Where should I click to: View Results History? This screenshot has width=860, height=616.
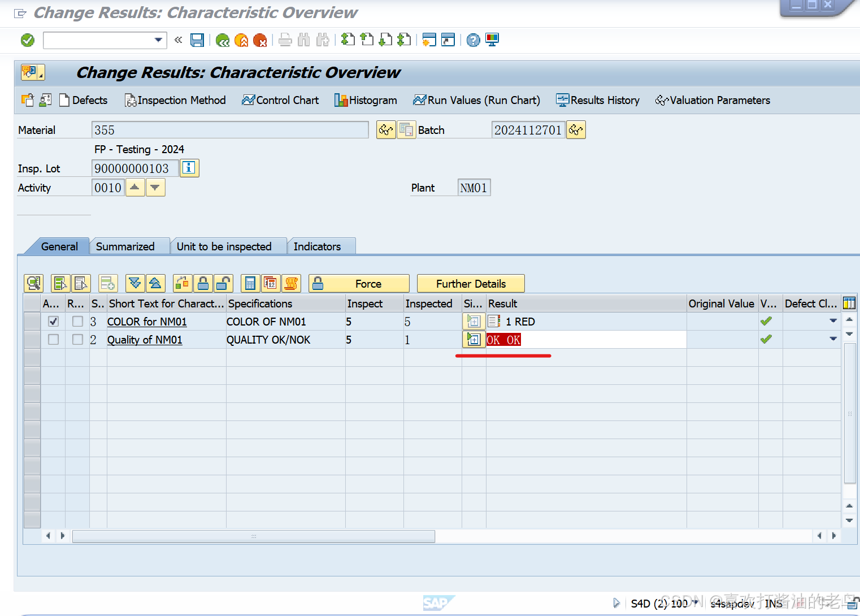tap(598, 100)
